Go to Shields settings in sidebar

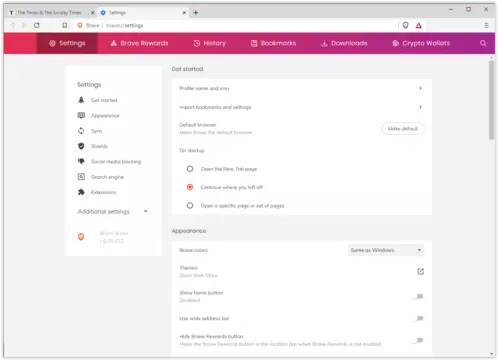coord(99,146)
